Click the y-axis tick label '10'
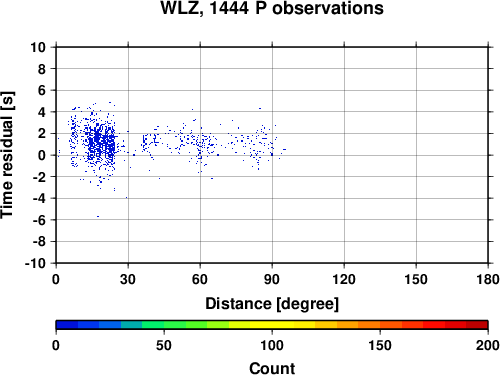Screen dimensions: 500x375 pos(38,47)
